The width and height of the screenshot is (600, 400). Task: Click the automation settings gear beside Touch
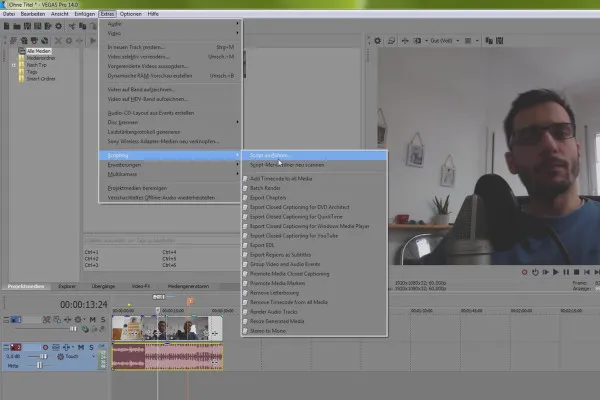pos(60,357)
